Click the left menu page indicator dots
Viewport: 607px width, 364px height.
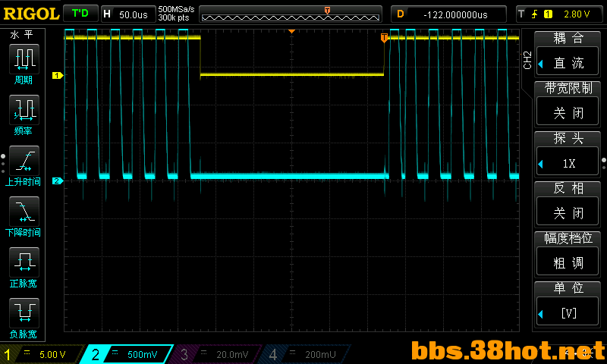tap(3, 164)
